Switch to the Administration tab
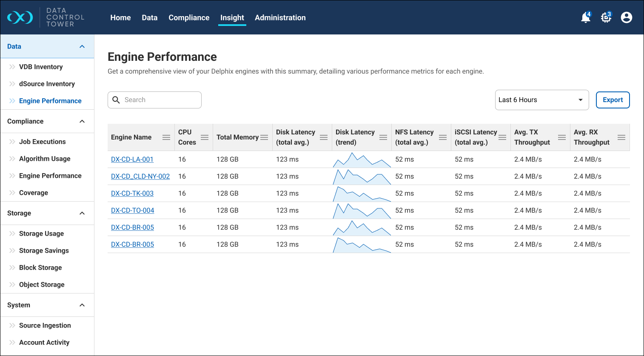 (280, 17)
